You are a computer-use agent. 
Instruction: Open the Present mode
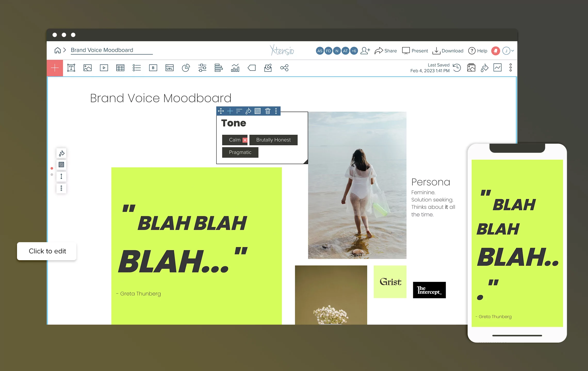(x=415, y=50)
